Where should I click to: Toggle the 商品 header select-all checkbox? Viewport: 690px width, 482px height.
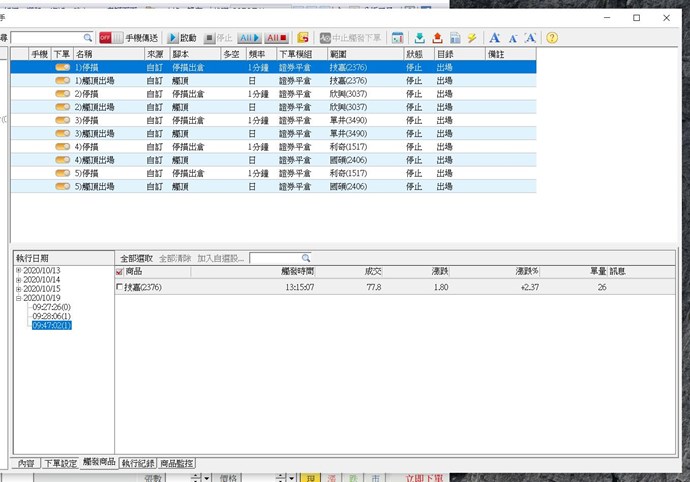[121, 271]
